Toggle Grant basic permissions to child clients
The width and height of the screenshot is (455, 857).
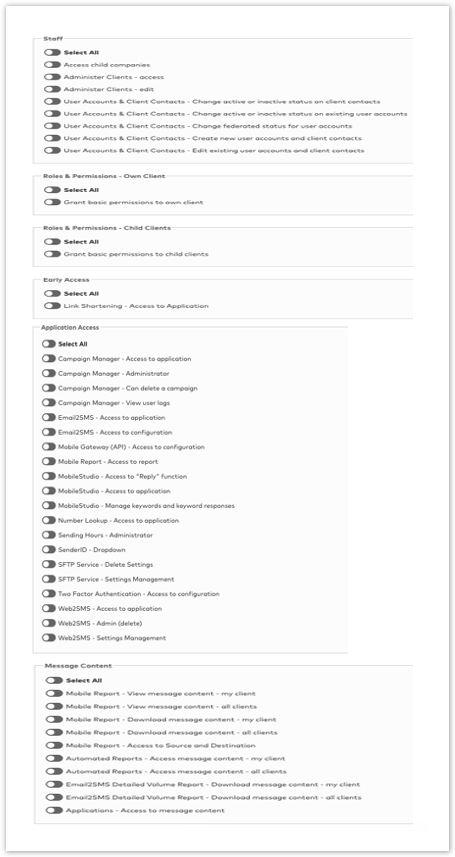52,254
